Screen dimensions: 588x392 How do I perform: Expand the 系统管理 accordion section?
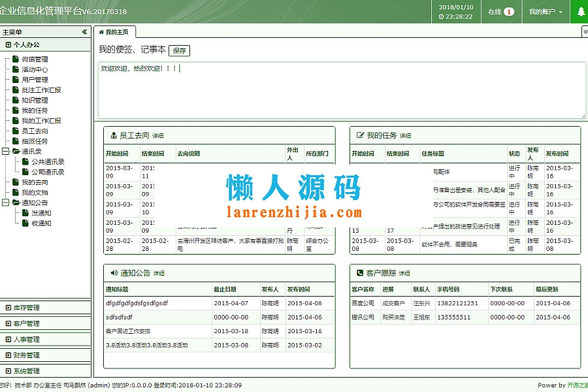tap(45, 370)
